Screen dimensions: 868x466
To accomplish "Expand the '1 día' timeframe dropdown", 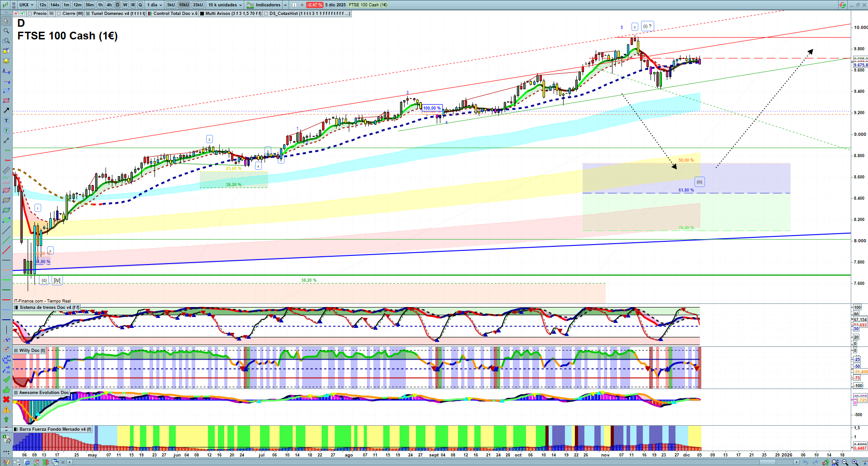I will click(x=154, y=5).
